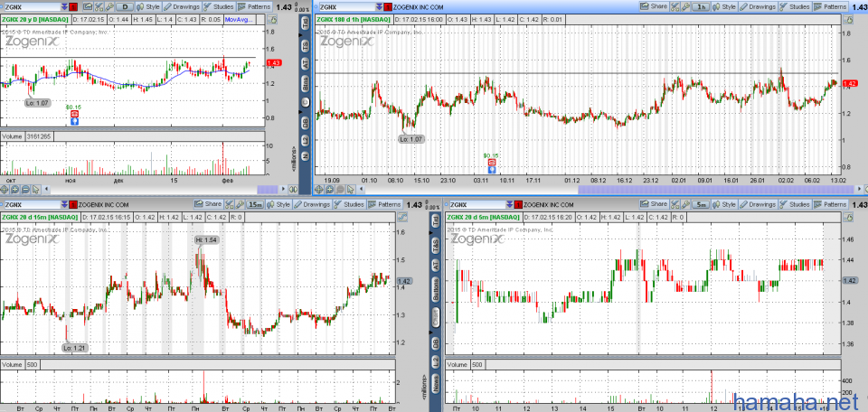Click the share icon in the daily chart toolbar
868x412 pixels.
tap(88, 7)
